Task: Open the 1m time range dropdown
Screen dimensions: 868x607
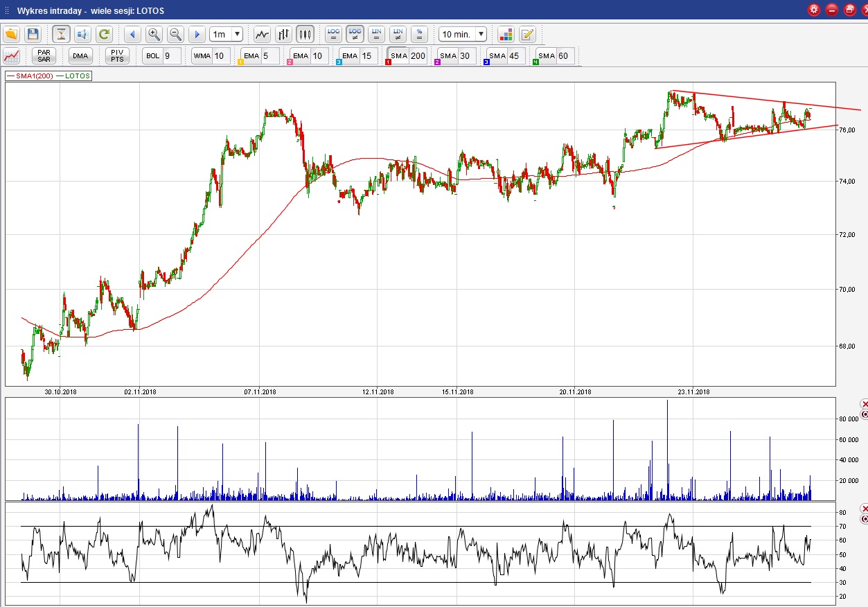Action: point(227,34)
